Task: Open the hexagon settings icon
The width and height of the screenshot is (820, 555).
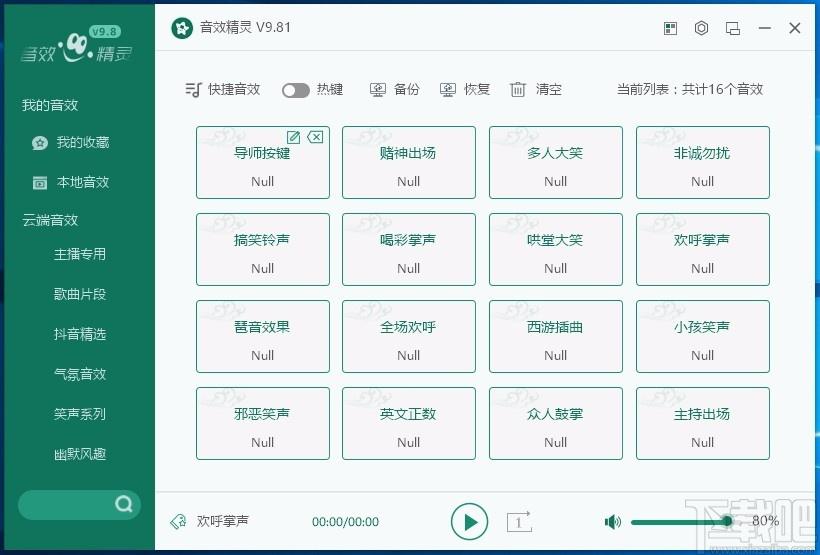Action: click(x=701, y=28)
